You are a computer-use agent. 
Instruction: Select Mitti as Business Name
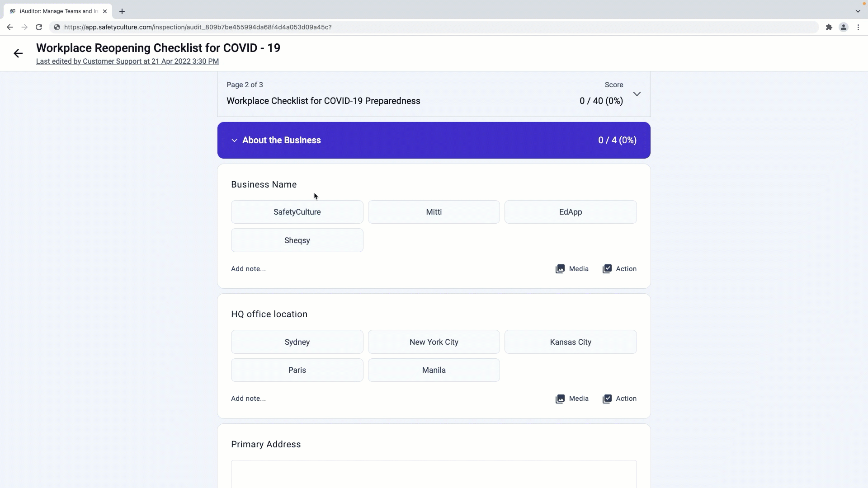pyautogui.click(x=434, y=212)
